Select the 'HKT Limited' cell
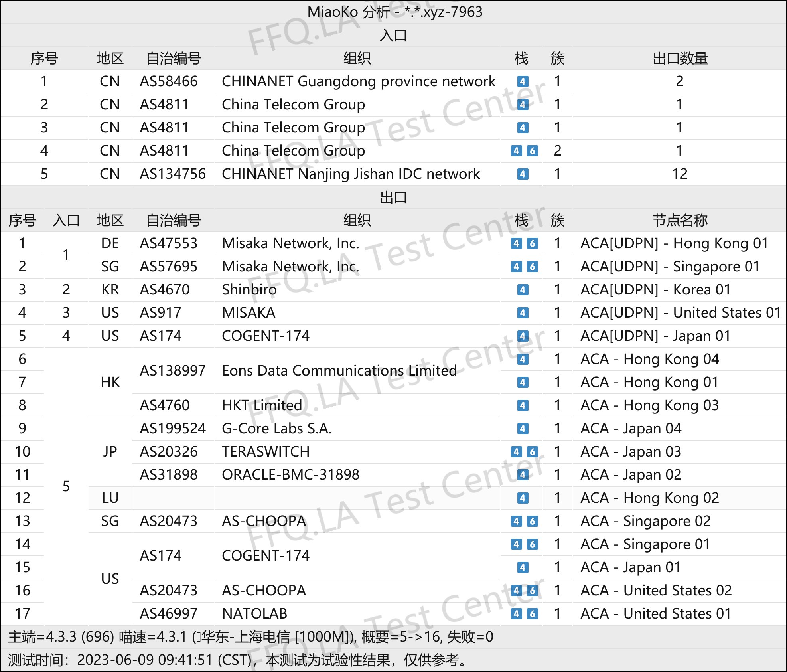The width and height of the screenshot is (787, 672). point(262,405)
